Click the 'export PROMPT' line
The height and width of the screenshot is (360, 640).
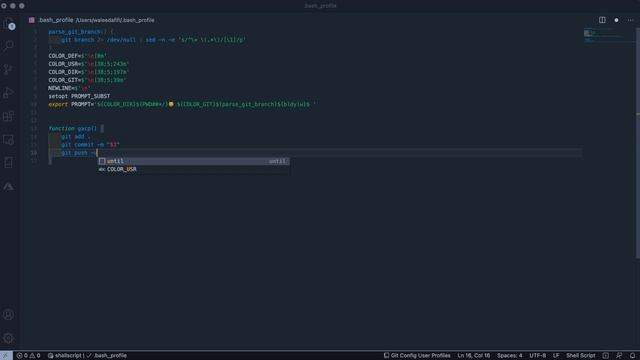point(182,104)
